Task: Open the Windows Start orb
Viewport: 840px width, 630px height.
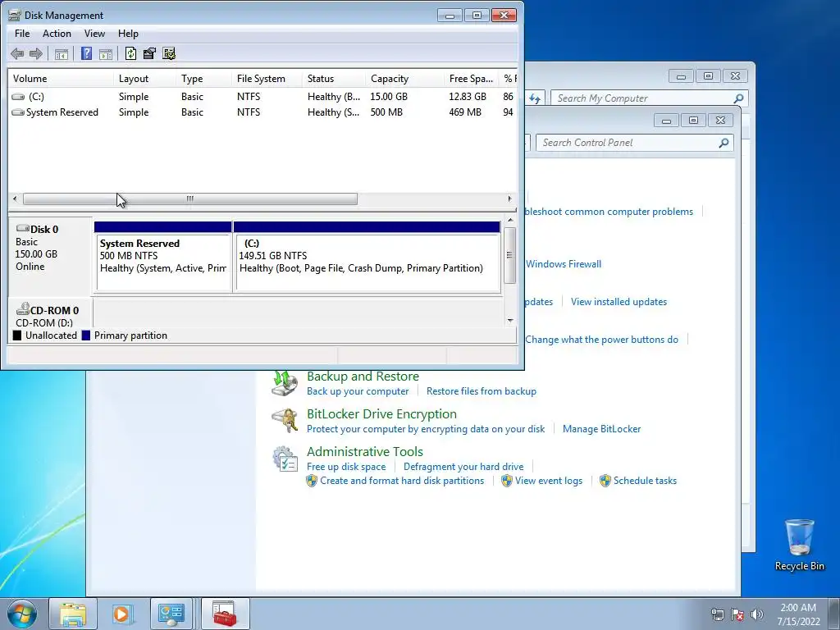Action: click(22, 614)
